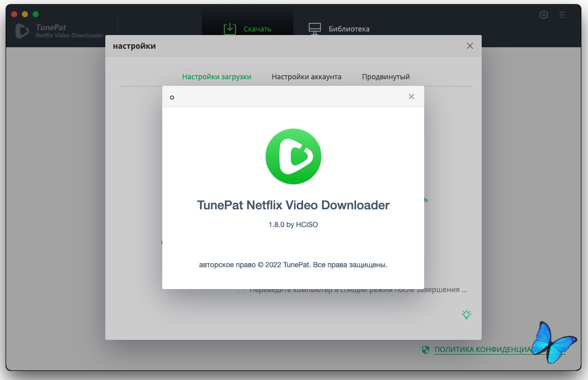588x380 pixels.
Task: Click the green lightbulb tips icon
Action: (x=466, y=314)
